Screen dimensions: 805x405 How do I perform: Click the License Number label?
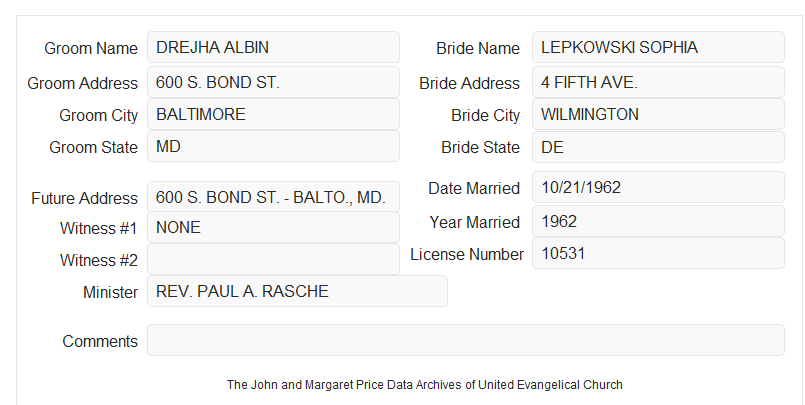pyautogui.click(x=467, y=254)
